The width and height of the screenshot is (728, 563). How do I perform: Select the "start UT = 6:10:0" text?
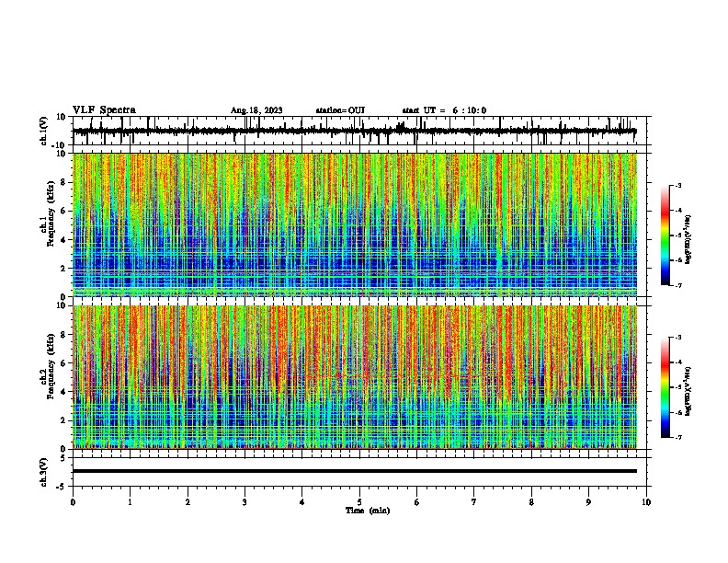[x=444, y=110]
